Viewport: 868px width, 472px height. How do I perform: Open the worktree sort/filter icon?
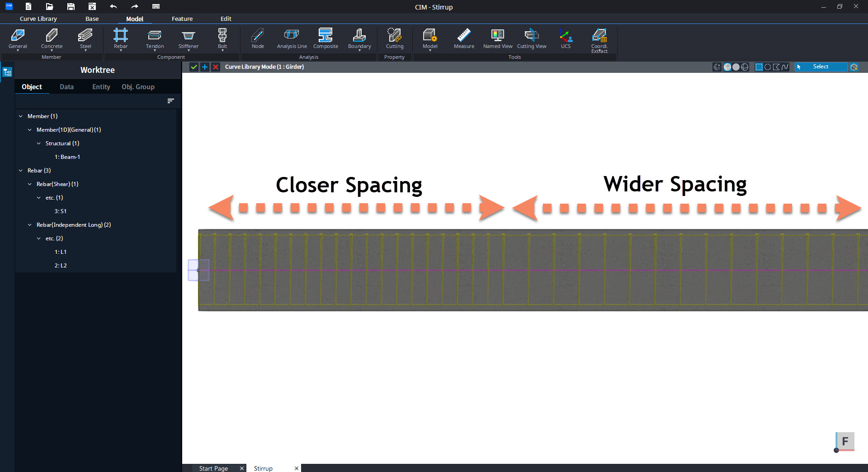coord(170,101)
